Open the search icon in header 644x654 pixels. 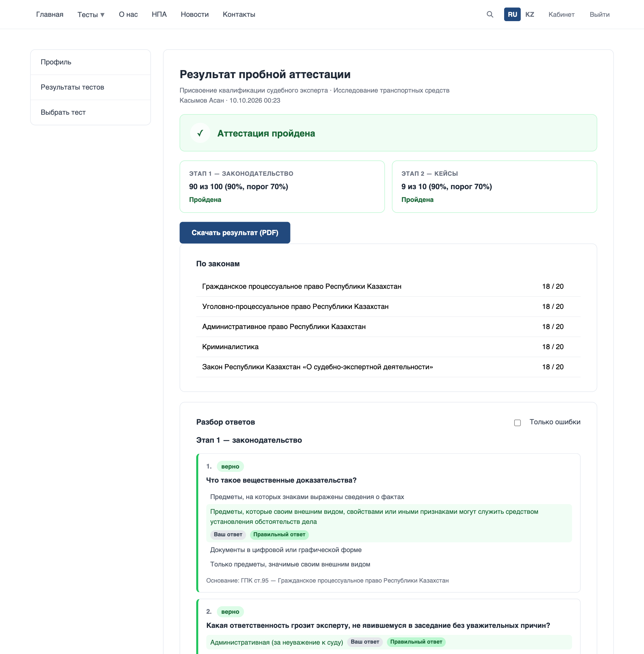(x=490, y=14)
